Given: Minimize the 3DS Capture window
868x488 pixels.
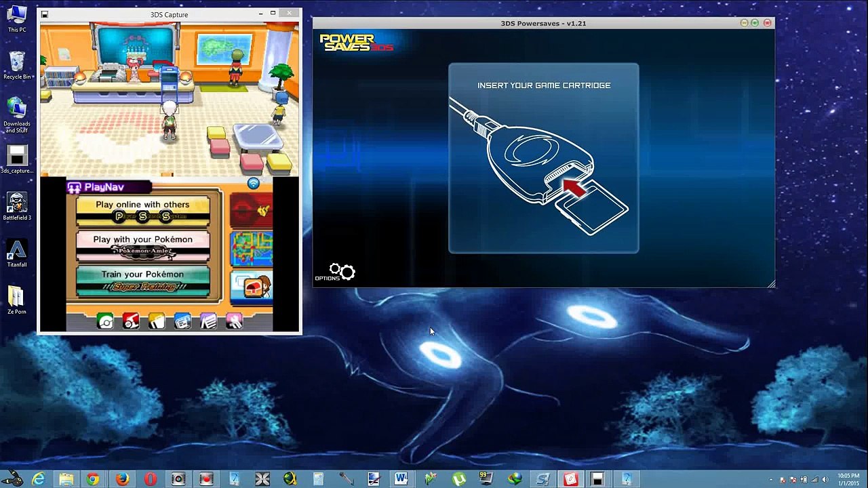Looking at the screenshot, I should (x=261, y=14).
